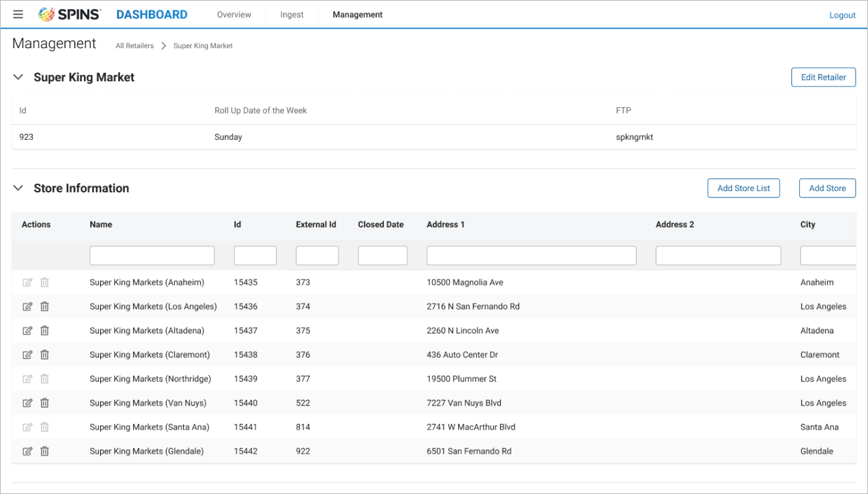Focus the Id filter field
Image resolution: width=868 pixels, height=494 pixels.
255,255
